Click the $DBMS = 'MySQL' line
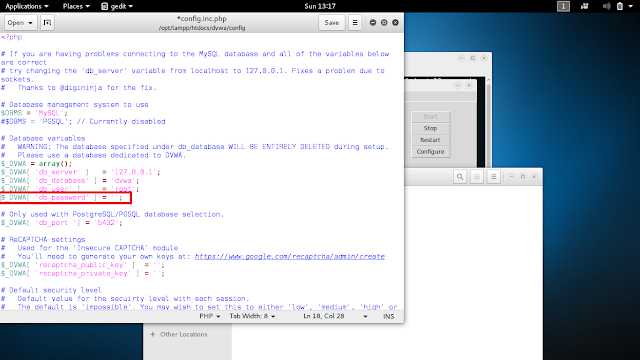640x360 pixels. (34, 113)
